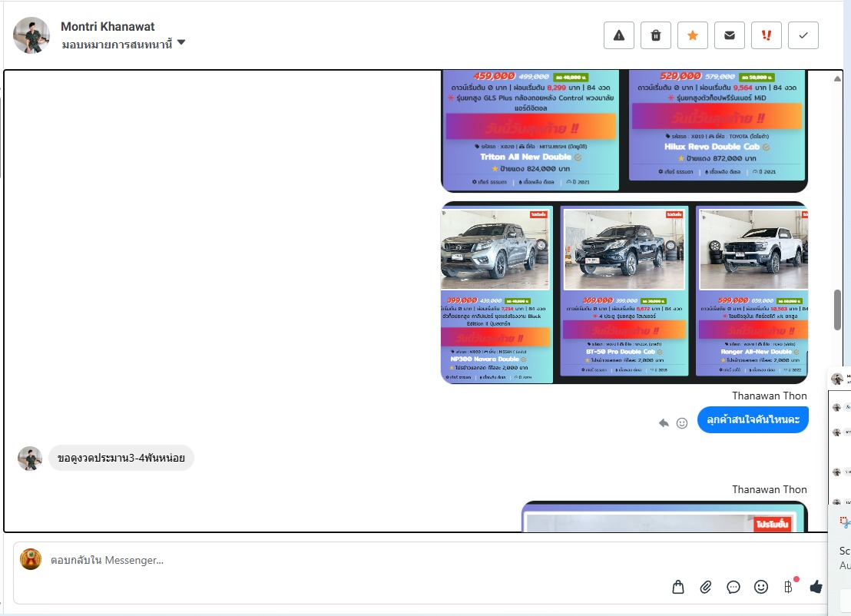The height and width of the screenshot is (616, 851).
Task: Click the Baht payment icon
Action: pos(789,587)
